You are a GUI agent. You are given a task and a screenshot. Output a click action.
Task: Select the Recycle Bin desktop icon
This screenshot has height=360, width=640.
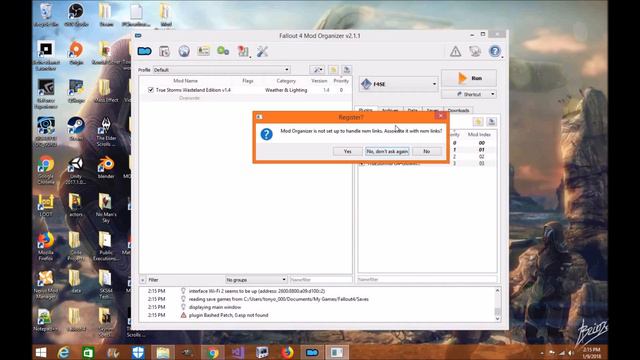[46, 14]
